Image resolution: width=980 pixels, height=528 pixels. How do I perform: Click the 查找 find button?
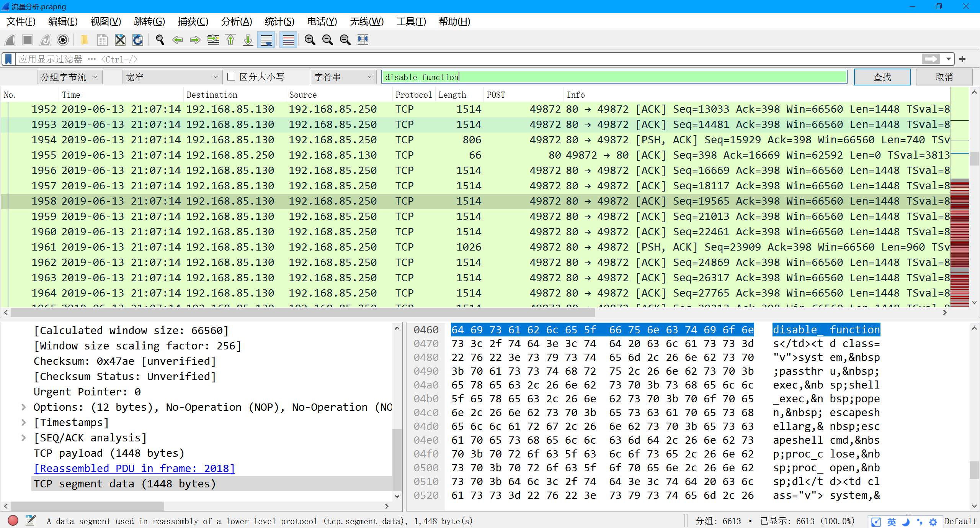pos(882,77)
